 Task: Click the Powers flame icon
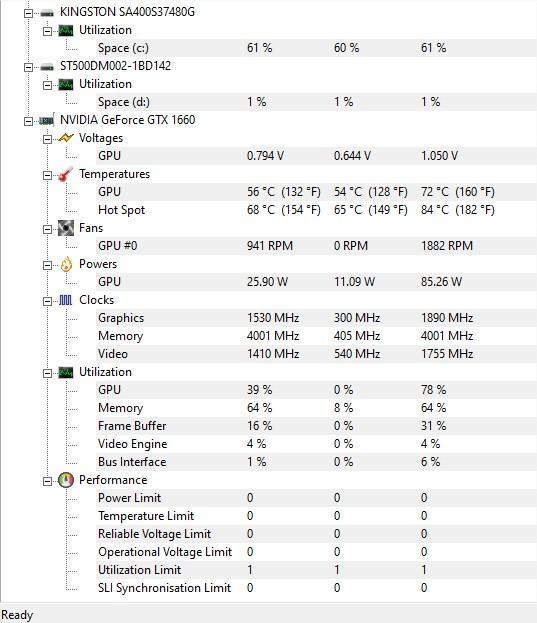[66, 264]
